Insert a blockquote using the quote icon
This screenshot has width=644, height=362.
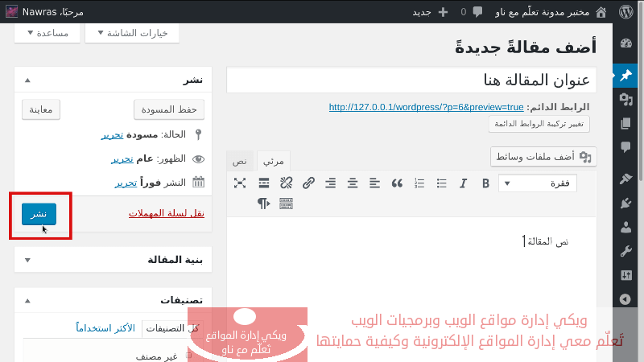[396, 183]
